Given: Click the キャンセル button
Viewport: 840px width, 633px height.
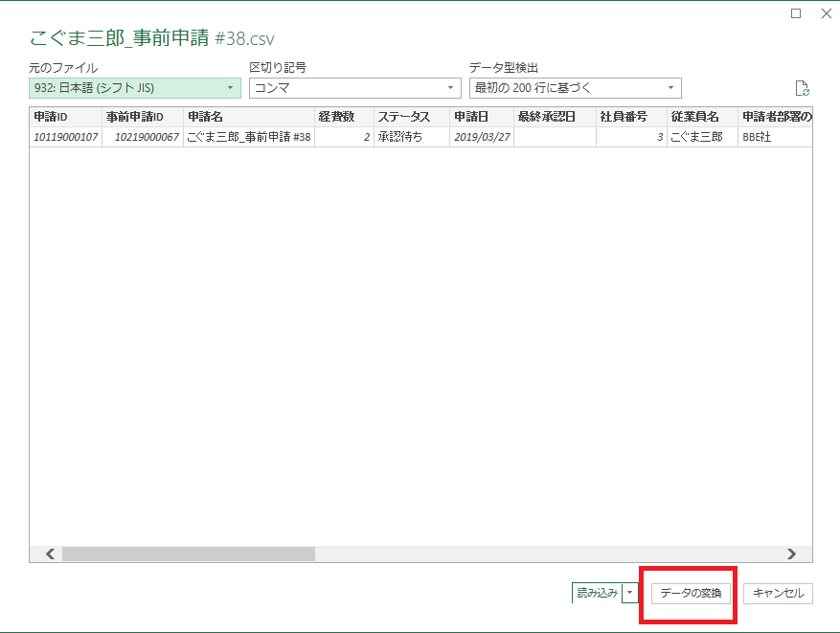Looking at the screenshot, I should (779, 594).
